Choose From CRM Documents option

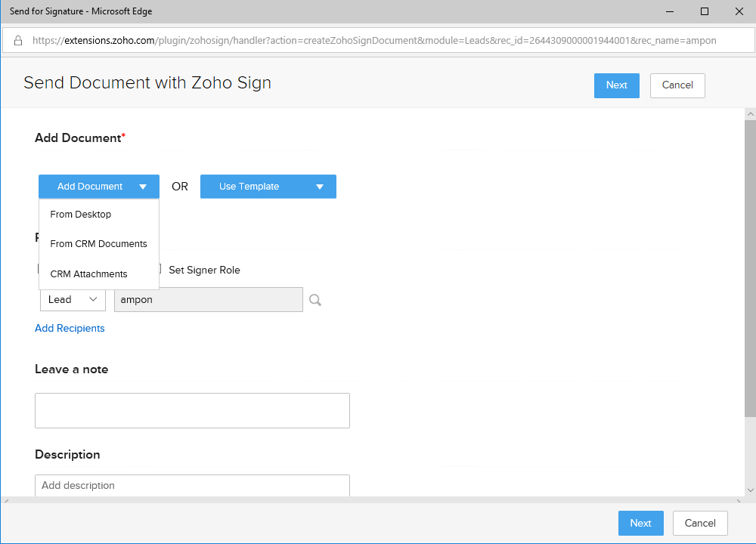point(99,244)
